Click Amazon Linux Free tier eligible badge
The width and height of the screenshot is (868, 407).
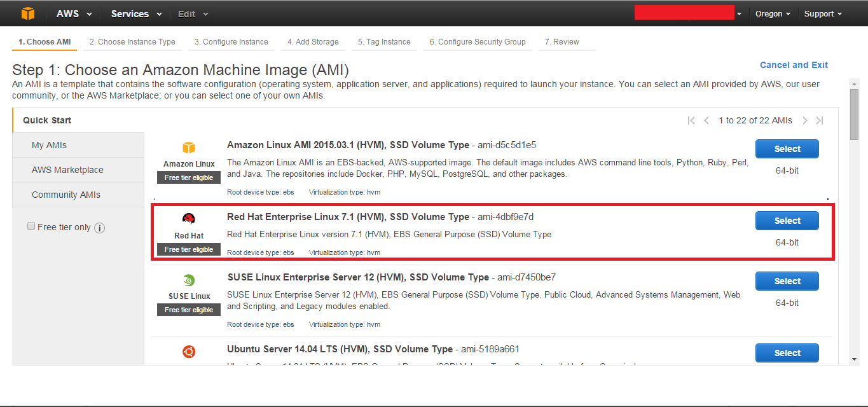click(x=189, y=177)
